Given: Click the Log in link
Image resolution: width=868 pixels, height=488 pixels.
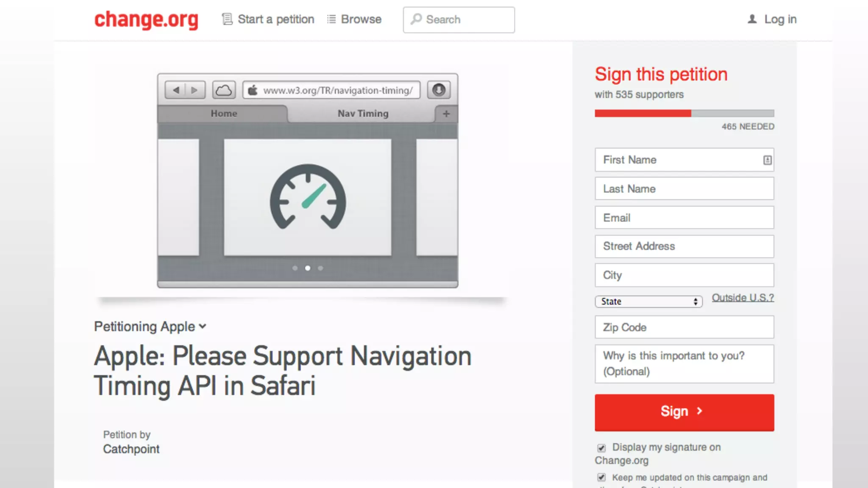Looking at the screenshot, I should (x=780, y=19).
